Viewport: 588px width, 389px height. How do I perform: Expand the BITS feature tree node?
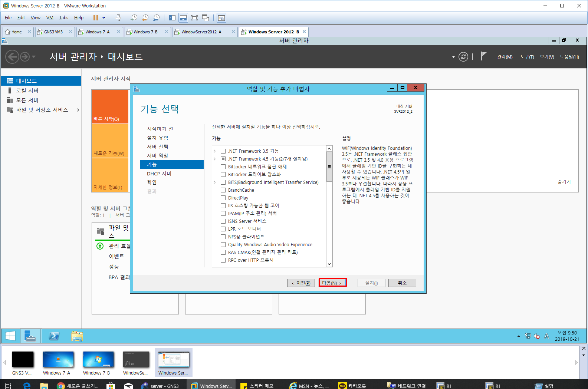coord(214,182)
